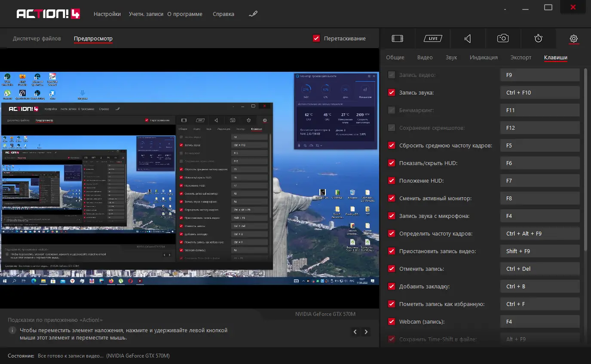Open the Учетн. записи menu
Viewport: 591px width, 364px height.
[x=146, y=14]
